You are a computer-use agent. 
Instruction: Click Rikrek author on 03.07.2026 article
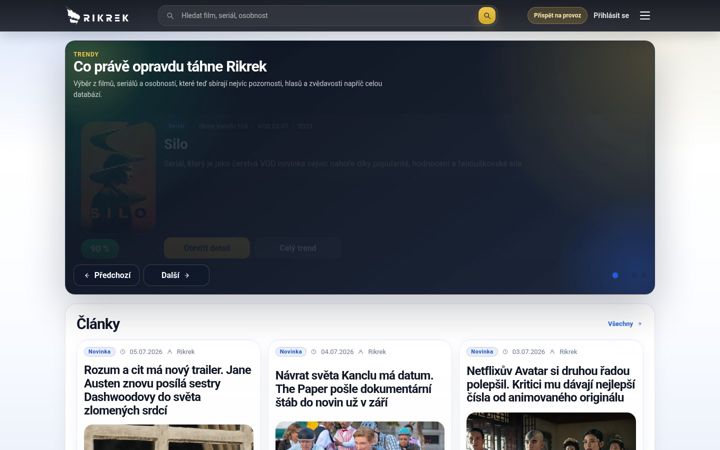pyautogui.click(x=568, y=352)
